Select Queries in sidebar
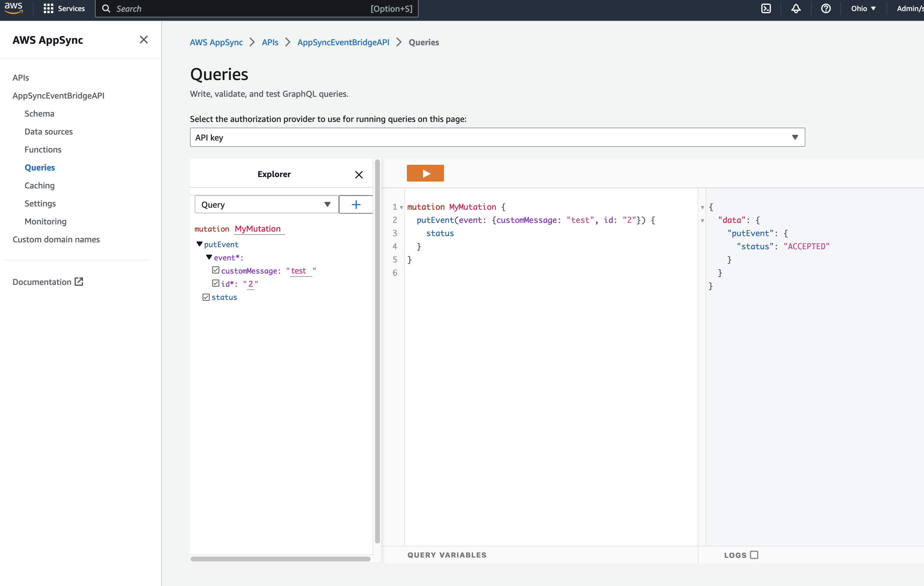This screenshot has height=586, width=924. pos(40,168)
